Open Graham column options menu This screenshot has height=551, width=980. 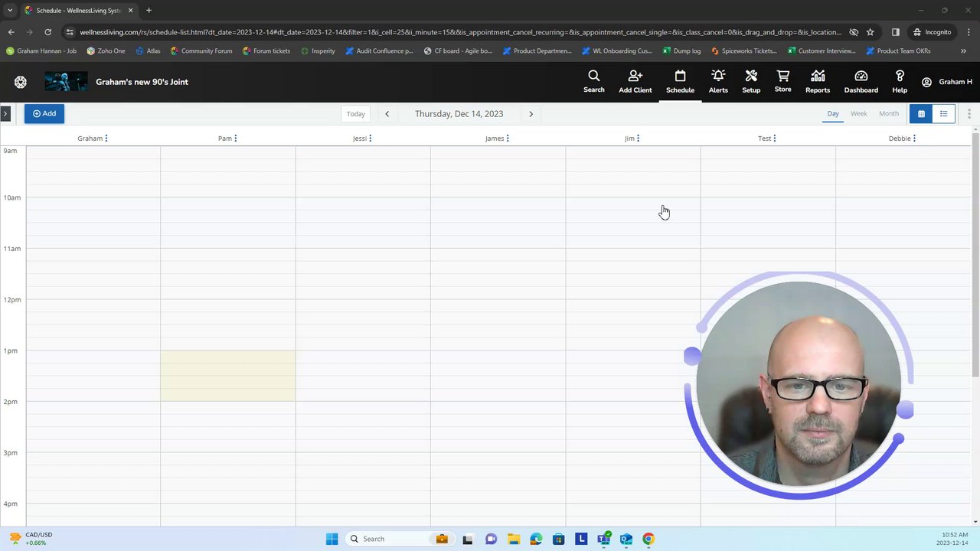click(106, 139)
